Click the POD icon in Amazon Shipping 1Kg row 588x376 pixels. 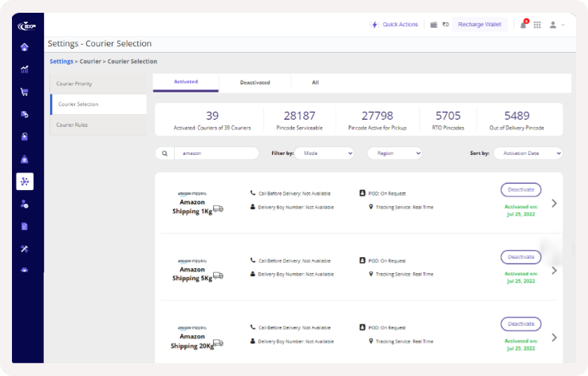[362, 193]
